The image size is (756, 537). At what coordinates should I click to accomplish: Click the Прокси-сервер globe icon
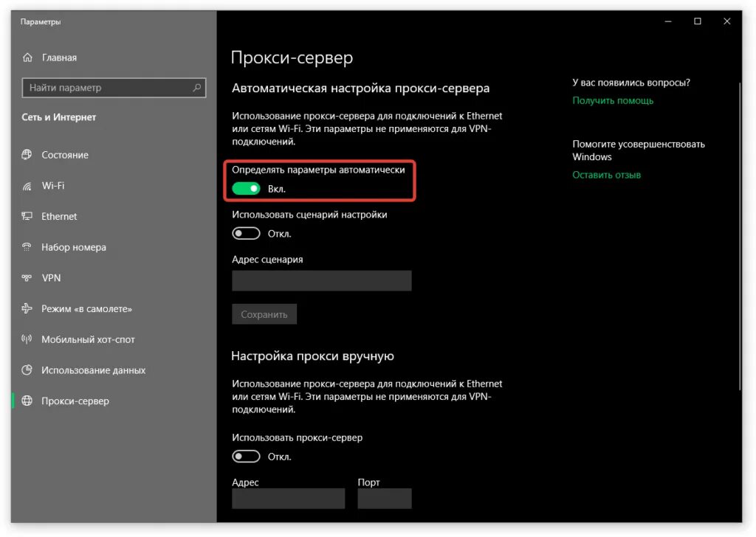point(27,401)
